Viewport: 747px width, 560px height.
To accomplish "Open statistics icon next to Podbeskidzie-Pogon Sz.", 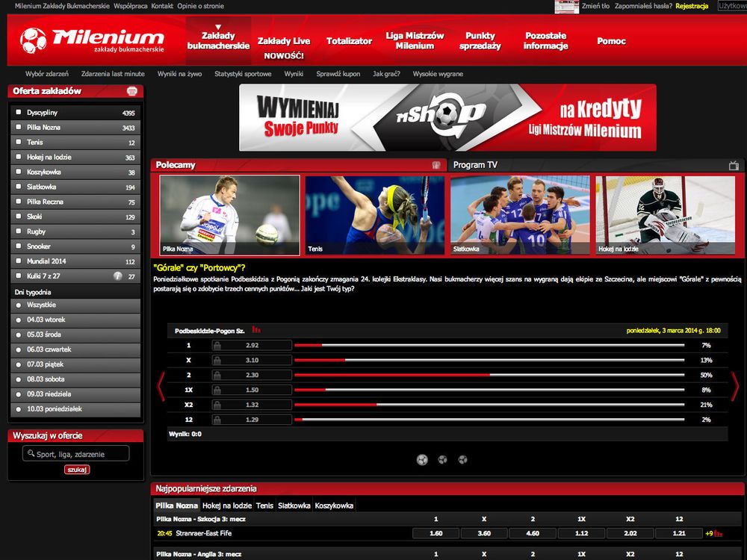I will pos(255,329).
